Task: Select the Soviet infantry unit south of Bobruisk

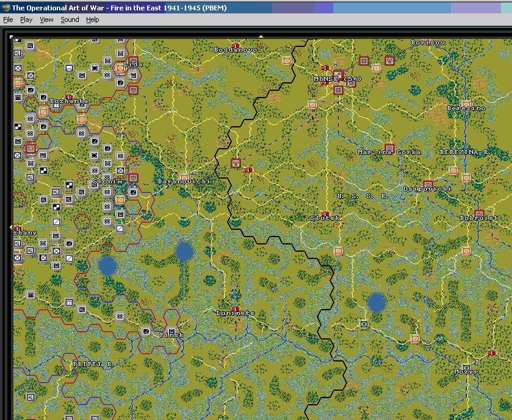Action: [x=466, y=251]
